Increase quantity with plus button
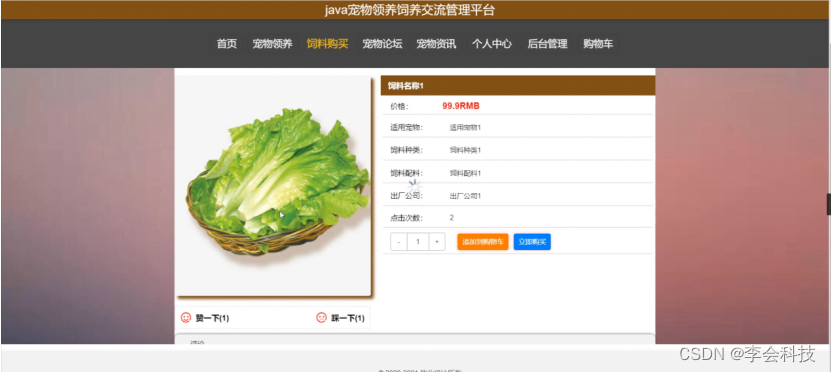This screenshot has width=831, height=372. pyautogui.click(x=437, y=242)
